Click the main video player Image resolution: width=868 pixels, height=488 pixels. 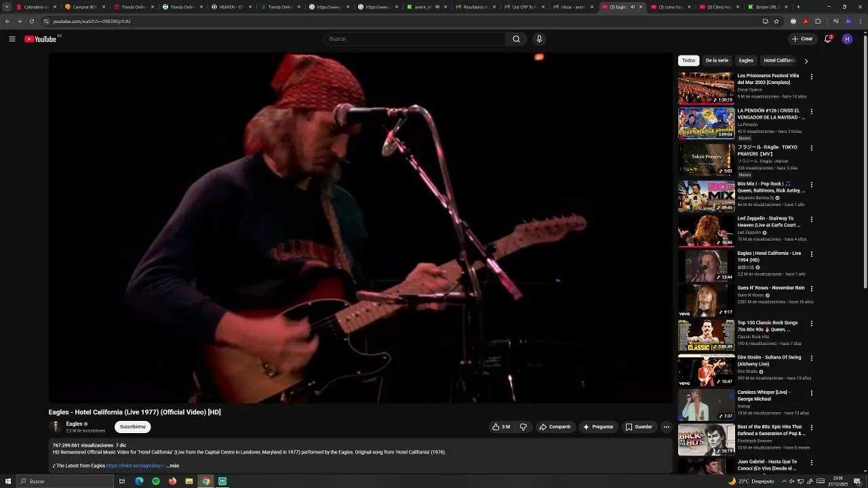360,228
